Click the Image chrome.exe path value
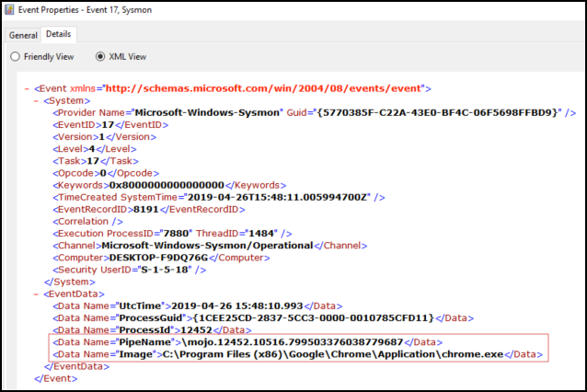 (333, 354)
